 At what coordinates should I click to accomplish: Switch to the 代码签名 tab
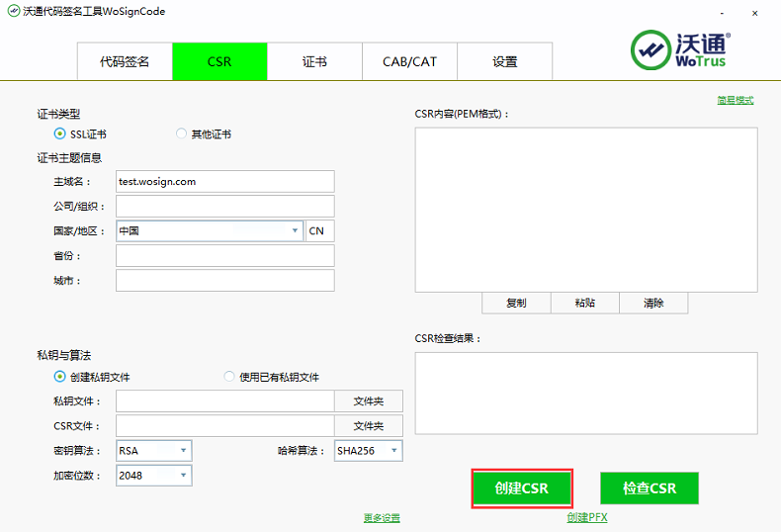coord(125,61)
